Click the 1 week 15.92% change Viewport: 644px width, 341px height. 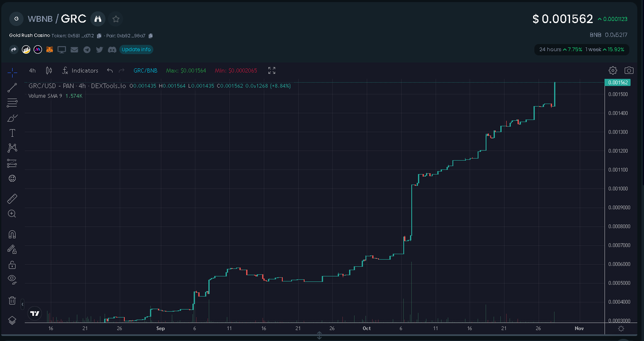[604, 49]
